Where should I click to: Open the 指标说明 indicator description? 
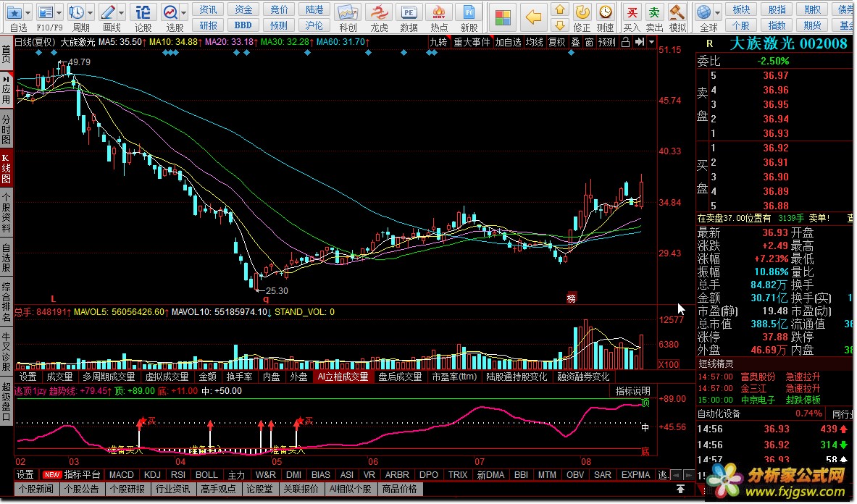click(x=632, y=391)
